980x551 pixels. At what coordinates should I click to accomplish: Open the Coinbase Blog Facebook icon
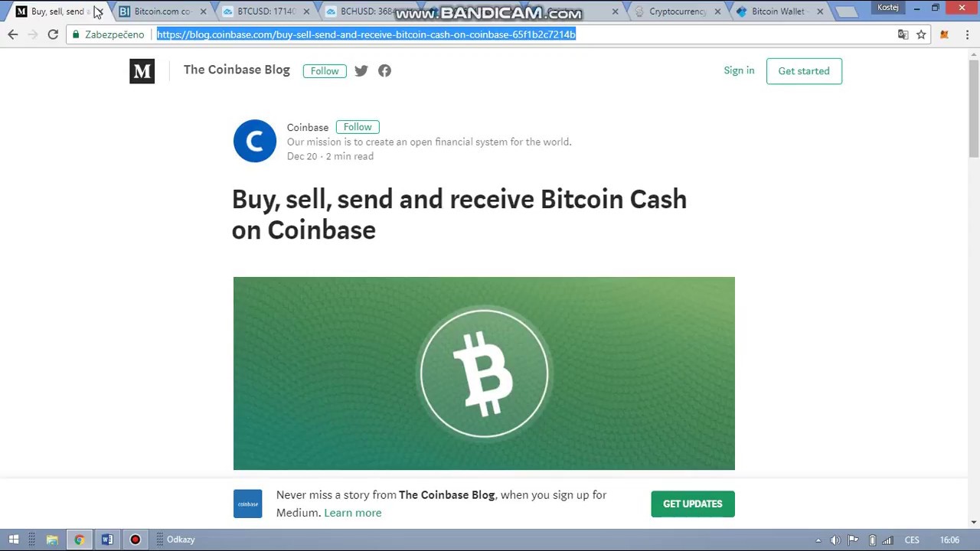point(384,70)
